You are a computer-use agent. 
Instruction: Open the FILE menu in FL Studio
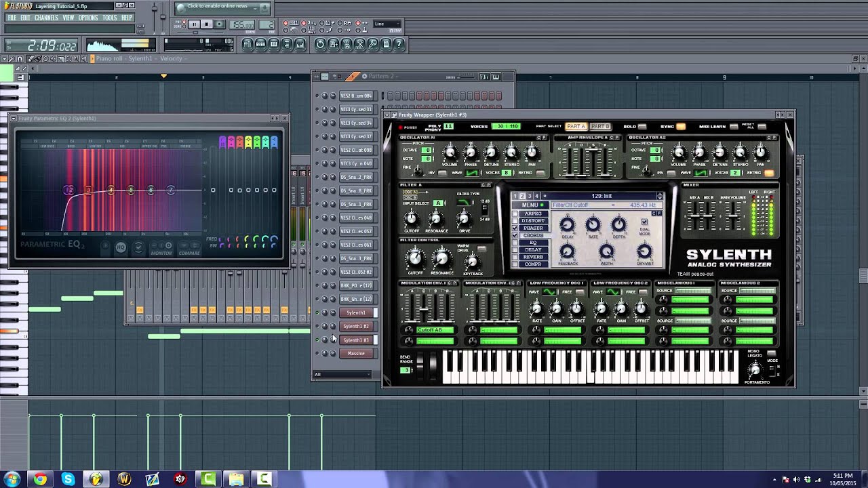[x=12, y=18]
